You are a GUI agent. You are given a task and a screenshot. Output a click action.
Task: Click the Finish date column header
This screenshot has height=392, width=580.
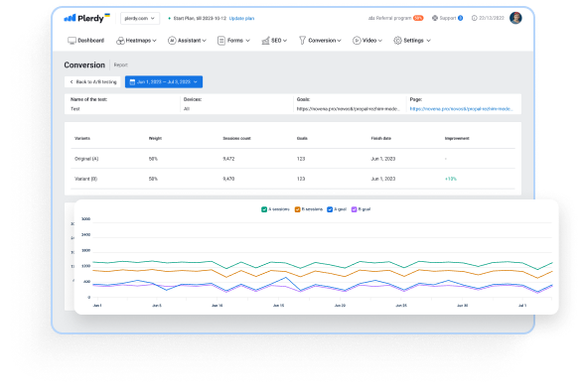pos(381,139)
